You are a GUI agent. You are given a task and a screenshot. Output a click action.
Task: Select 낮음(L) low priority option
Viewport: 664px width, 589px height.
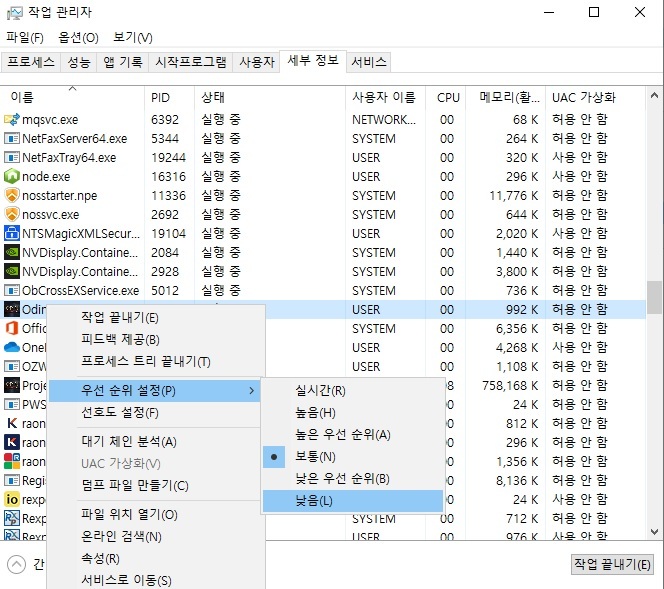314,500
